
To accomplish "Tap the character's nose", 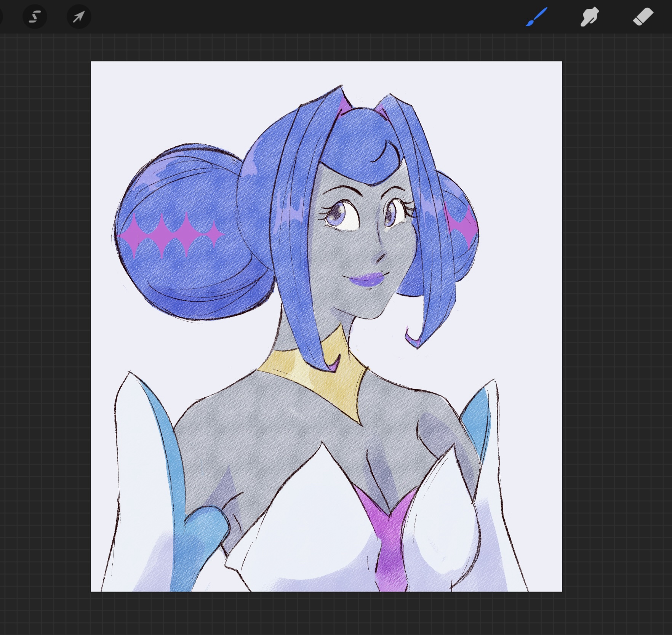I will [x=381, y=258].
